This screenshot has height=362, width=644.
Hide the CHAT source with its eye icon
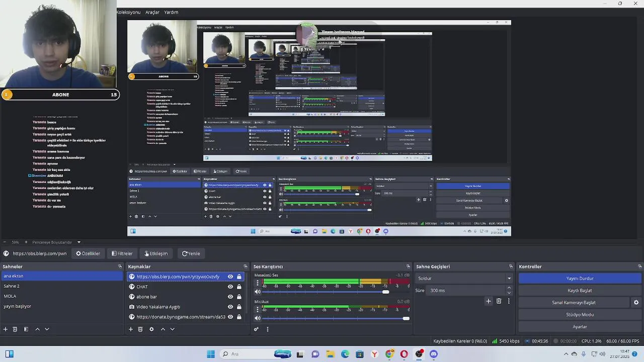[230, 287]
